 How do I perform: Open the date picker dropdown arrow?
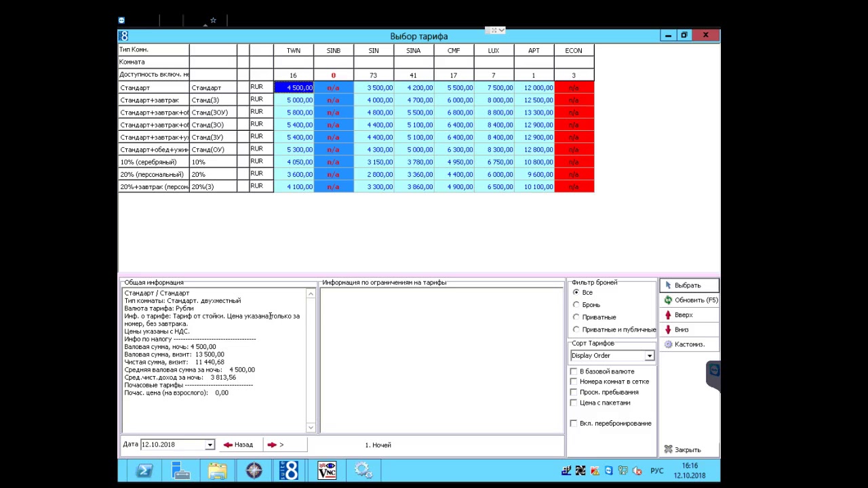click(x=210, y=445)
